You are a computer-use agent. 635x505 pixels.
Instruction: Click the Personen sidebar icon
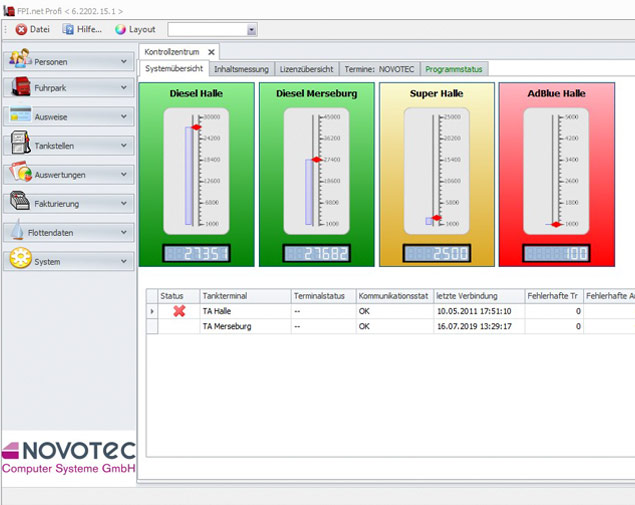20,60
